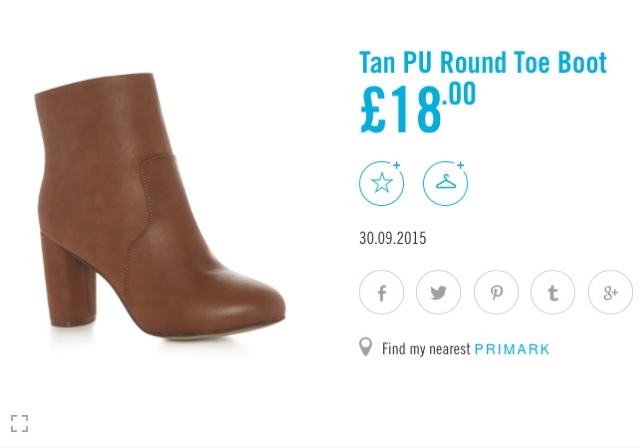Select the 'Tan PU Round Toe Boot' title
The width and height of the screenshot is (640, 448).
click(x=483, y=62)
